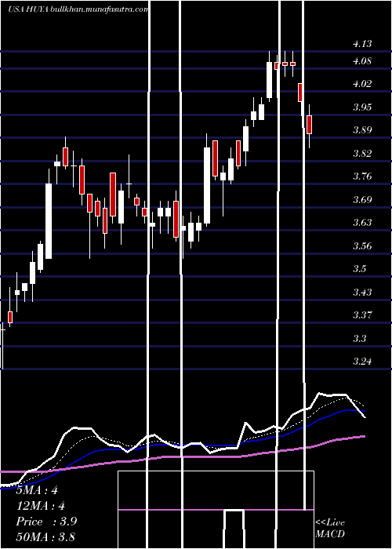Click the 3.5 price axis label
Screen dimensions: 392x549
(x=360, y=269)
